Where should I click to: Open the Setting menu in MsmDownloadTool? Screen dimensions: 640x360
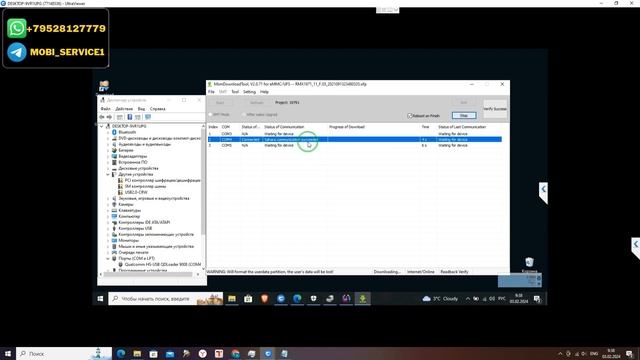[249, 92]
